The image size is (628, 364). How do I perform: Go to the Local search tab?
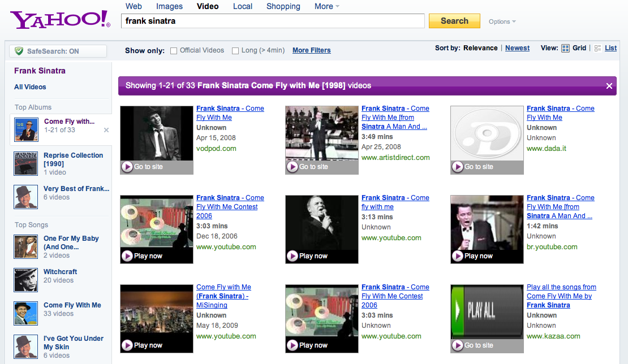[x=243, y=6]
